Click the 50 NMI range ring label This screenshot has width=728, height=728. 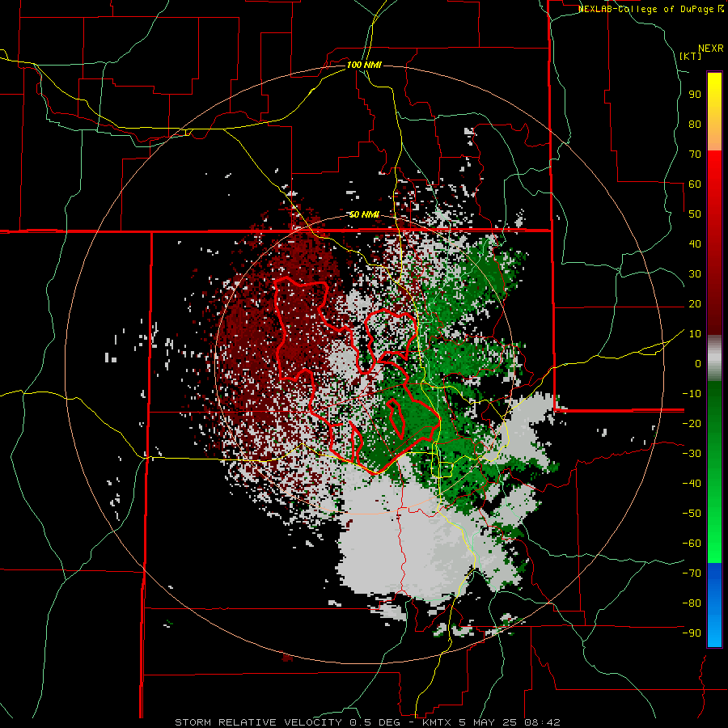pyautogui.click(x=364, y=214)
